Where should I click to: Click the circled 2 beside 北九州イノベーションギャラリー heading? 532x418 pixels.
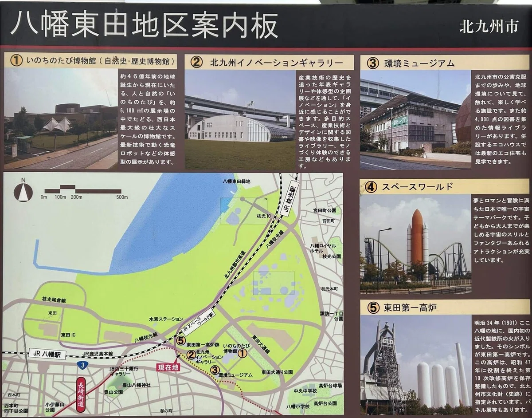coord(197,62)
